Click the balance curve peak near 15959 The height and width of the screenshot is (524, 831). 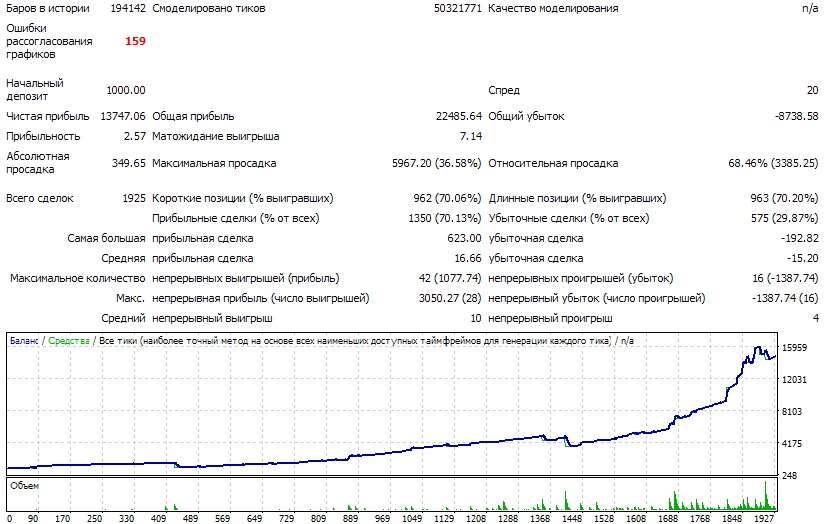pos(758,348)
